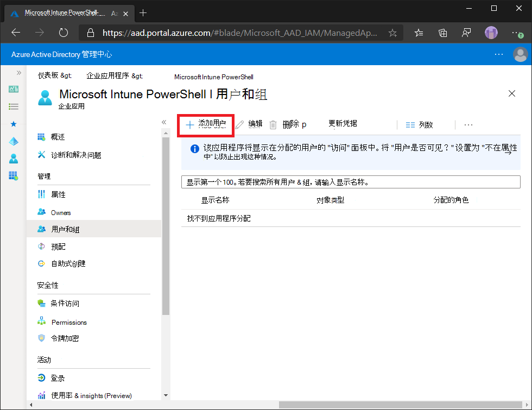Open the browser collections icon

442,33
